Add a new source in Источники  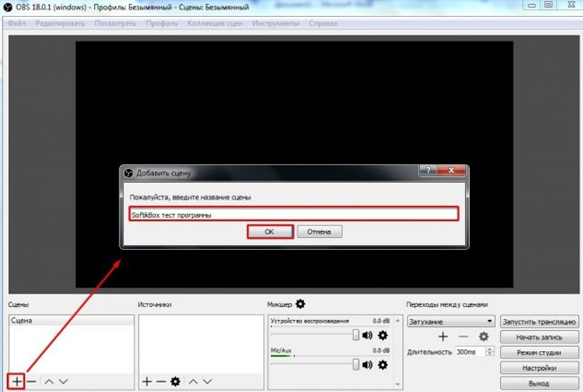click(147, 381)
